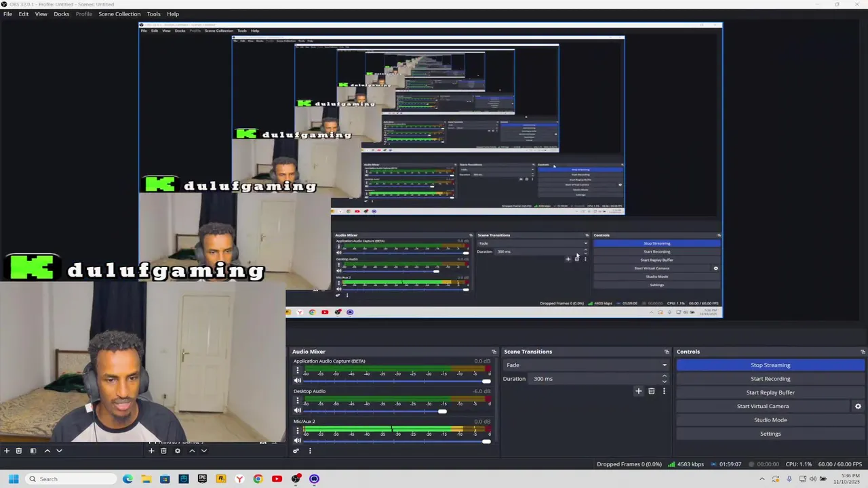Configure virtual camera gear icon
The image size is (868, 488).
coord(858,406)
